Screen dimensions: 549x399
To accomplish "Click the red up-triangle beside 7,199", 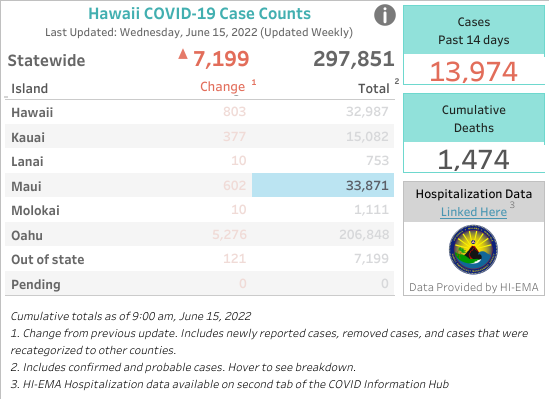I will [183, 54].
